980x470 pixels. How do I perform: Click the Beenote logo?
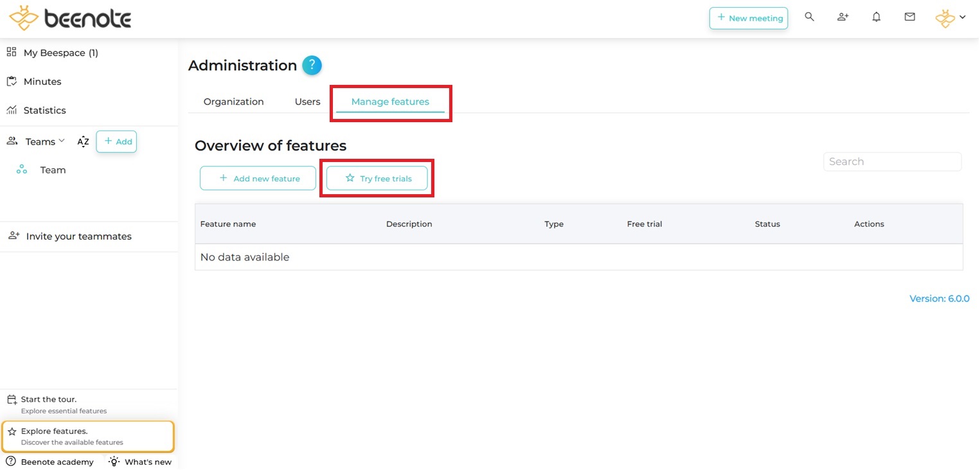click(70, 18)
